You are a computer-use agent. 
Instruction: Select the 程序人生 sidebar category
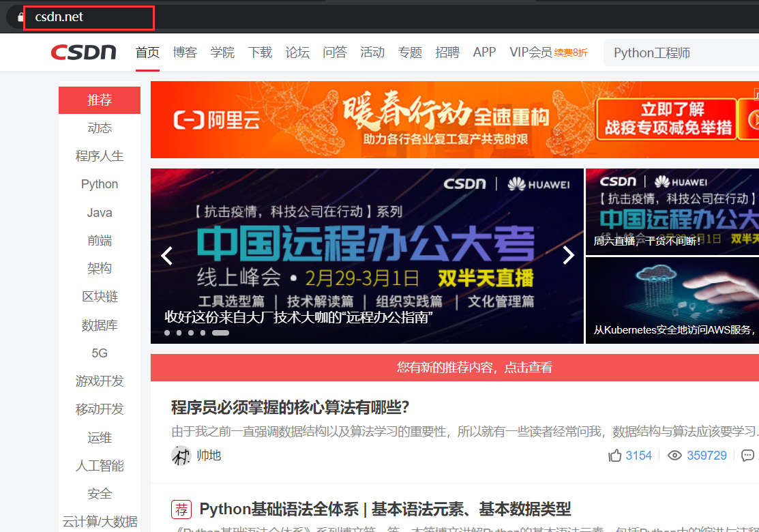(x=100, y=156)
